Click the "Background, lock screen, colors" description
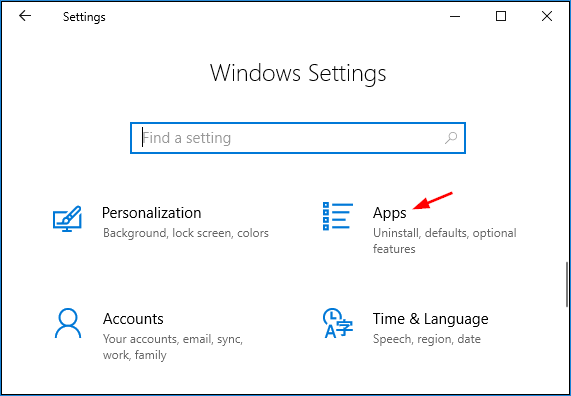This screenshot has width=571, height=396. click(x=186, y=233)
